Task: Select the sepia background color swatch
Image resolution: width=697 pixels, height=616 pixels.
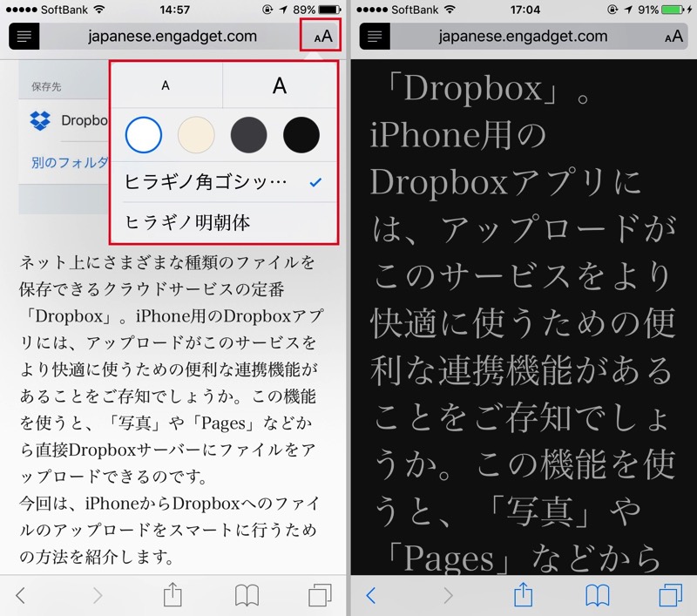Action: coord(196,135)
